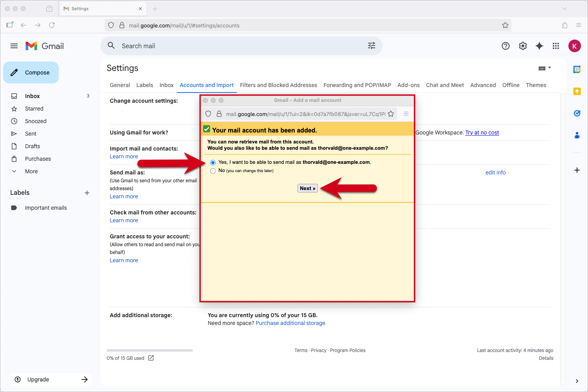Switch to Filters and Blocked Addresses tab

pyautogui.click(x=278, y=85)
